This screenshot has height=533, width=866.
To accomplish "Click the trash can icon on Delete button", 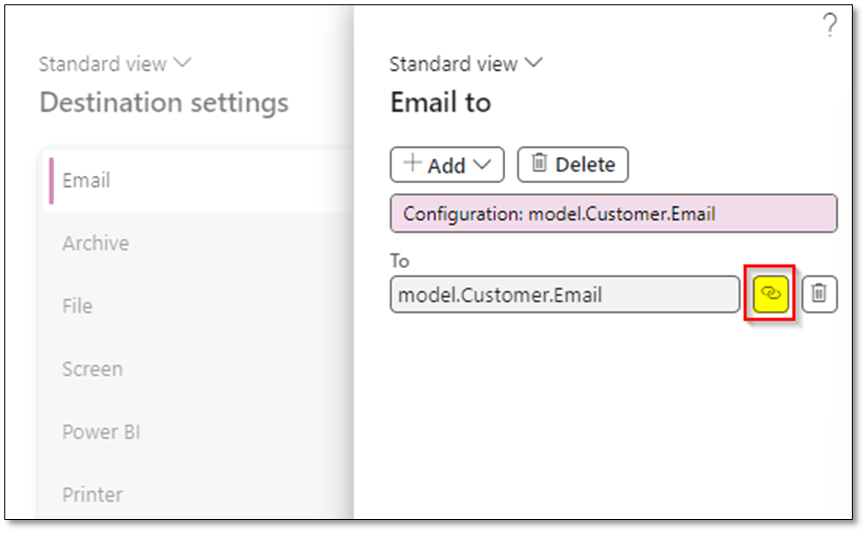I will [539, 164].
